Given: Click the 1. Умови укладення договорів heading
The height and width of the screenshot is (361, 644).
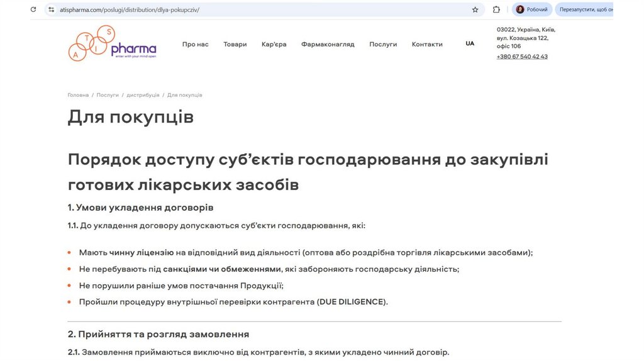Looking at the screenshot, I should [140, 208].
